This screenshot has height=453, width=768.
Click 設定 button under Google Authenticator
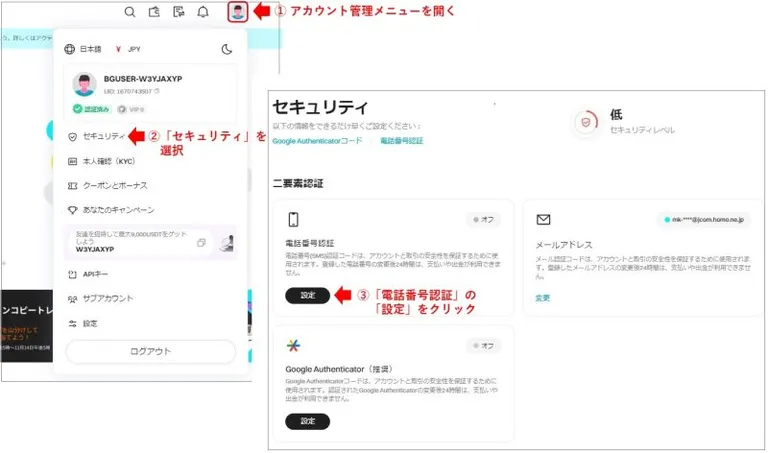point(308,421)
